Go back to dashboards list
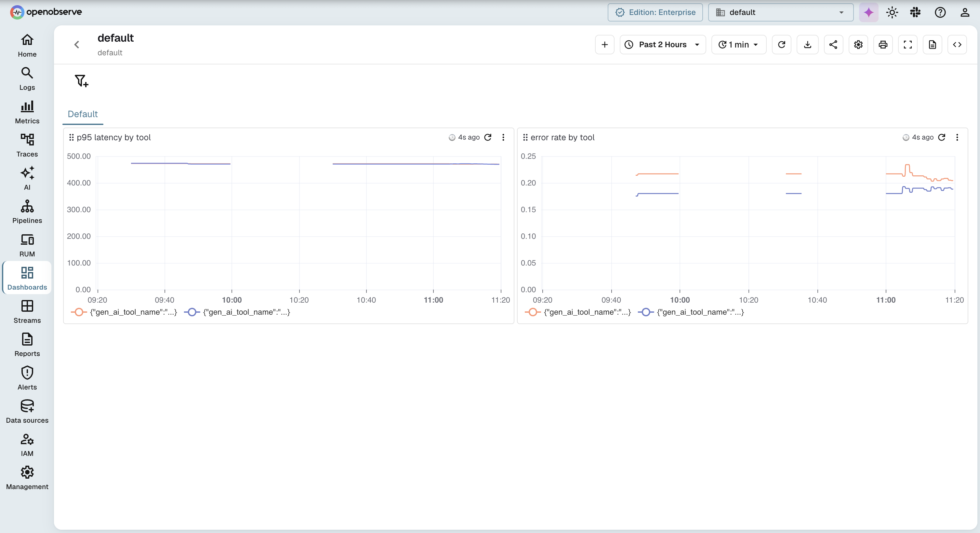The image size is (980, 533). 77,45
